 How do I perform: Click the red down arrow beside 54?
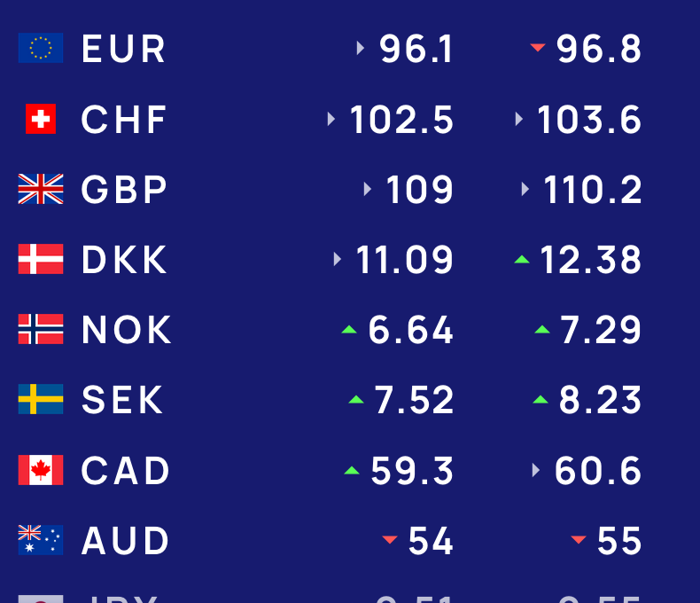click(390, 540)
